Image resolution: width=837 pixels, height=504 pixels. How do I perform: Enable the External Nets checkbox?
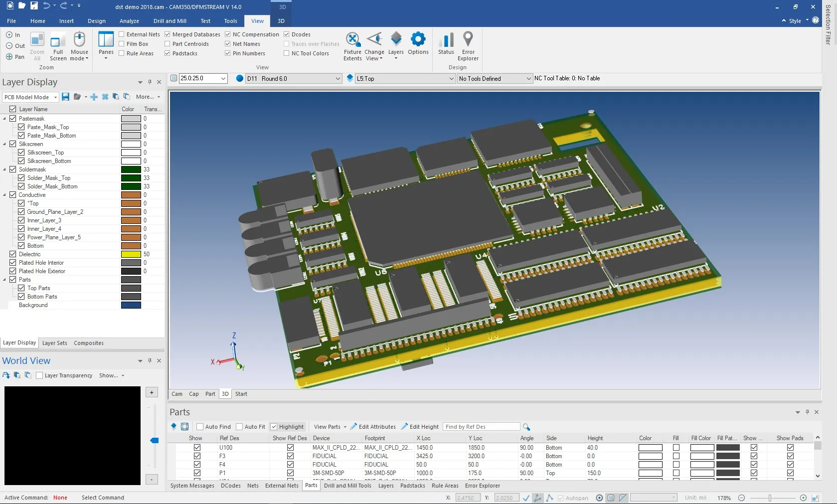tap(122, 34)
